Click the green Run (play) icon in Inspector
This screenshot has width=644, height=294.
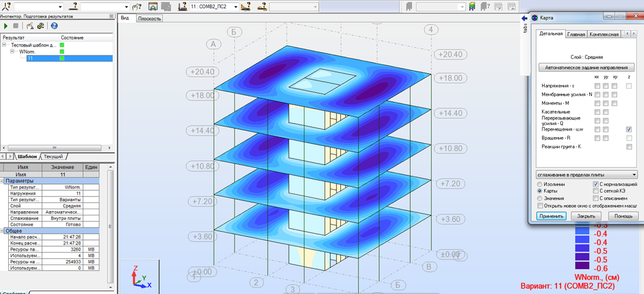coord(6,26)
